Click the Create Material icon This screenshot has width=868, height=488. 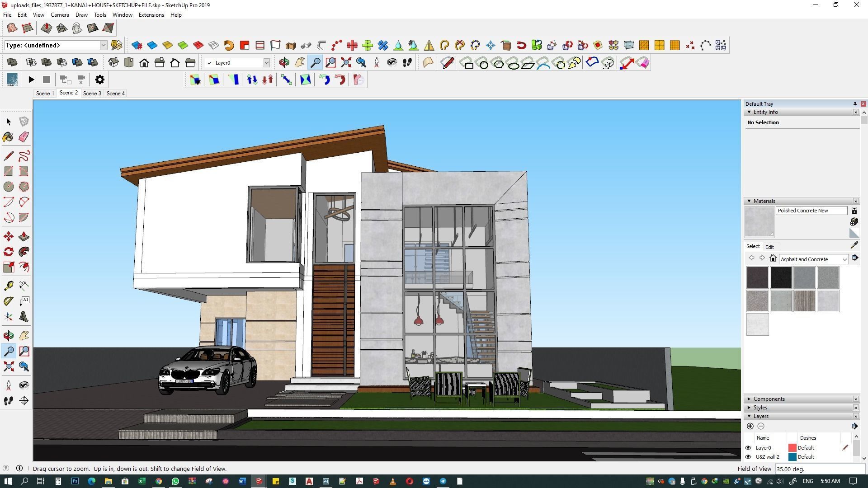tap(854, 221)
